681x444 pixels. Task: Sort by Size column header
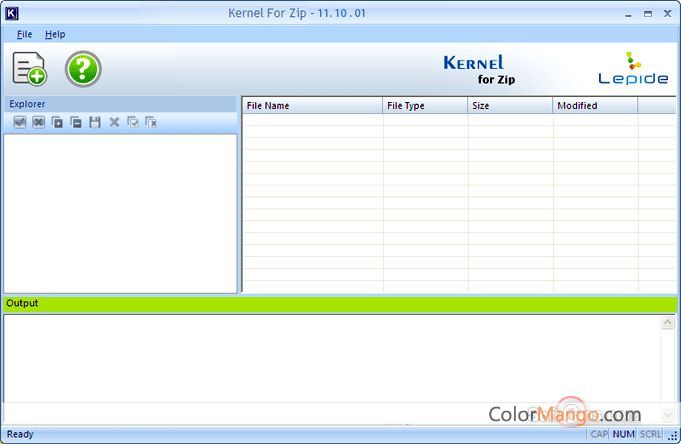point(510,106)
